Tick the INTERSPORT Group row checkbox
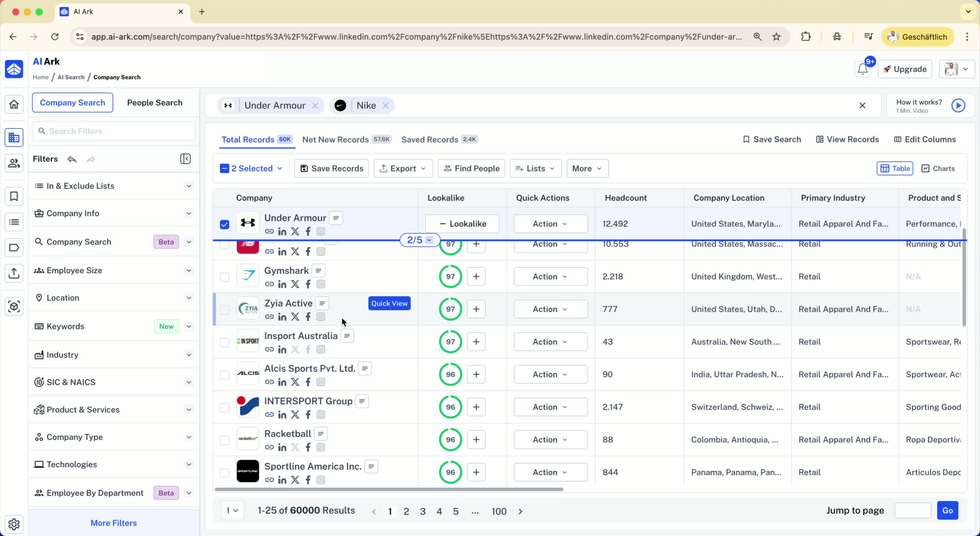This screenshot has height=536, width=980. [224, 408]
